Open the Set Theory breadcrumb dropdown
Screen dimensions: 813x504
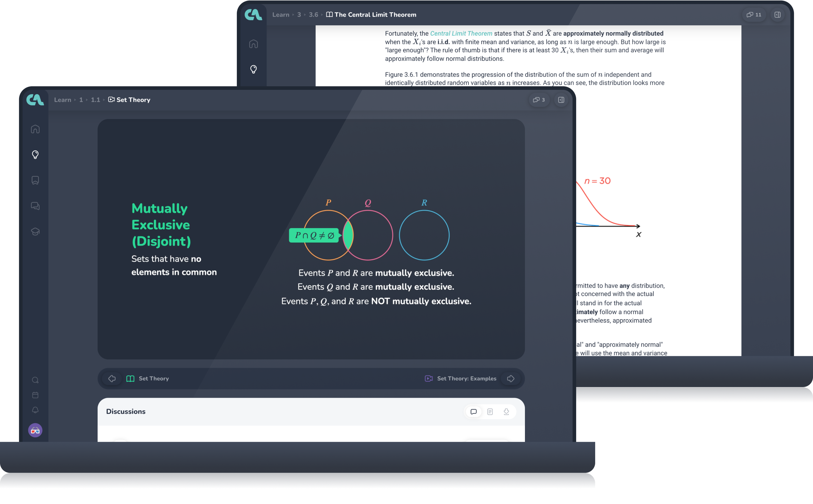click(x=129, y=100)
